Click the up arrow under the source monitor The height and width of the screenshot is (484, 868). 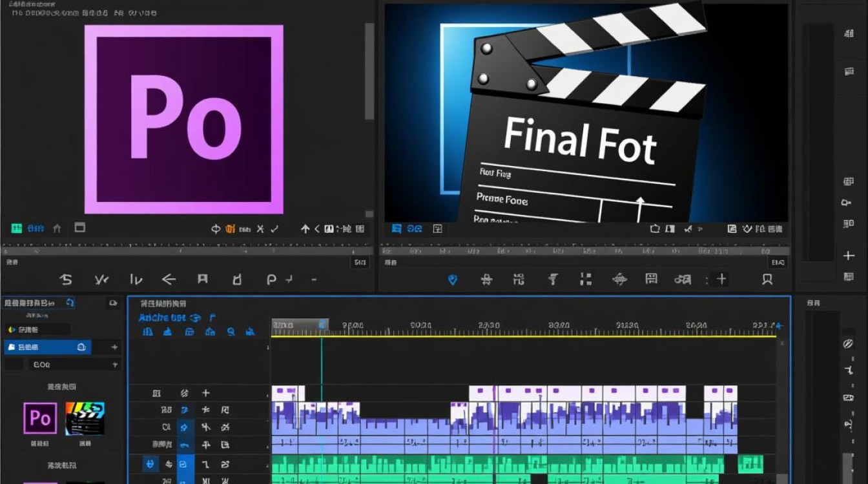[x=305, y=228]
